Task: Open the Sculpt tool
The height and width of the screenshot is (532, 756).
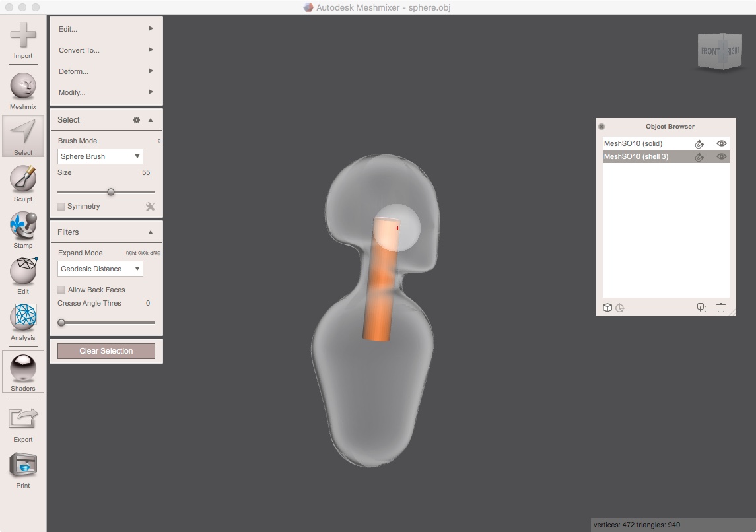Action: [23, 183]
